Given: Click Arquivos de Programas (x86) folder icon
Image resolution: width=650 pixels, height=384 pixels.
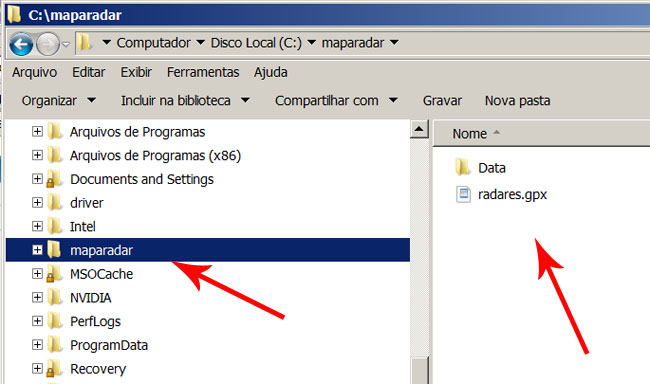Looking at the screenshot, I should point(55,155).
